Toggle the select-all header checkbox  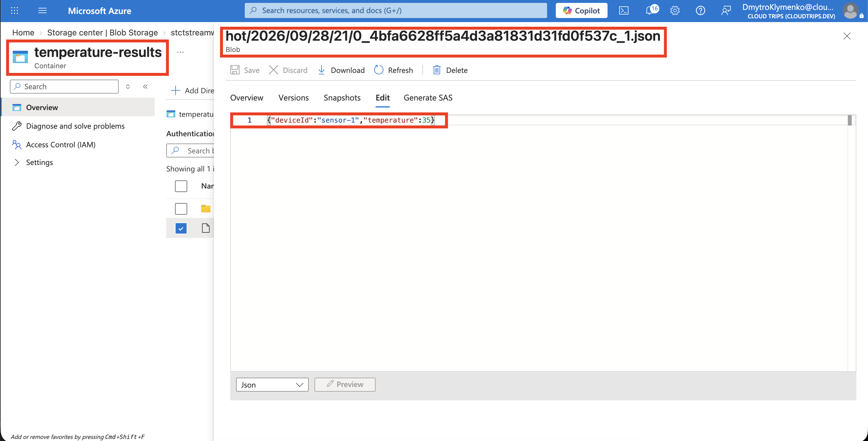coord(181,186)
